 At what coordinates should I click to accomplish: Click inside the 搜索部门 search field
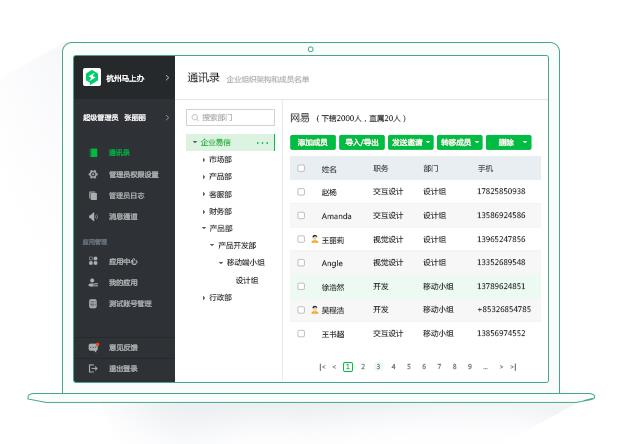231,118
